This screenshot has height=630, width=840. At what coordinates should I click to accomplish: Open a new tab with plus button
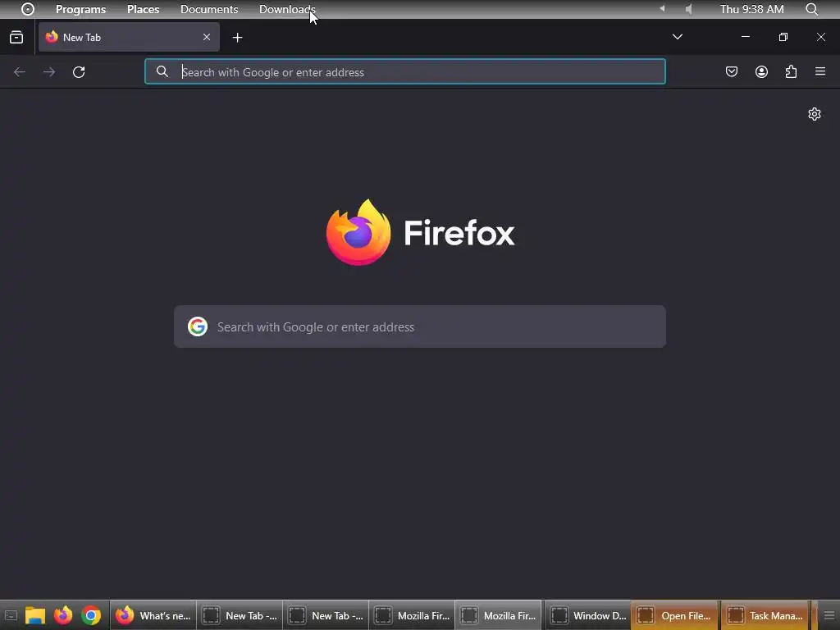point(237,38)
